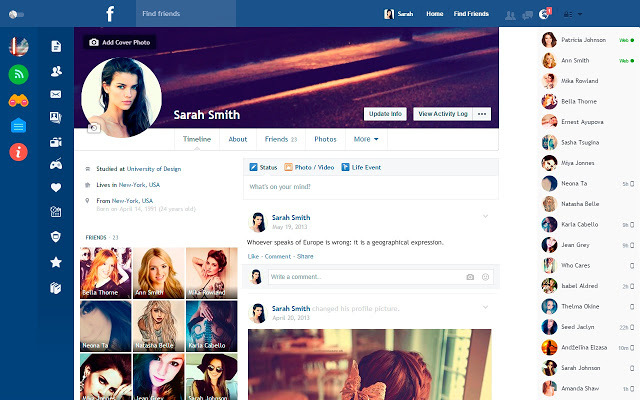Toggle the switch at top-left corner
640x400 pixels.
point(16,14)
